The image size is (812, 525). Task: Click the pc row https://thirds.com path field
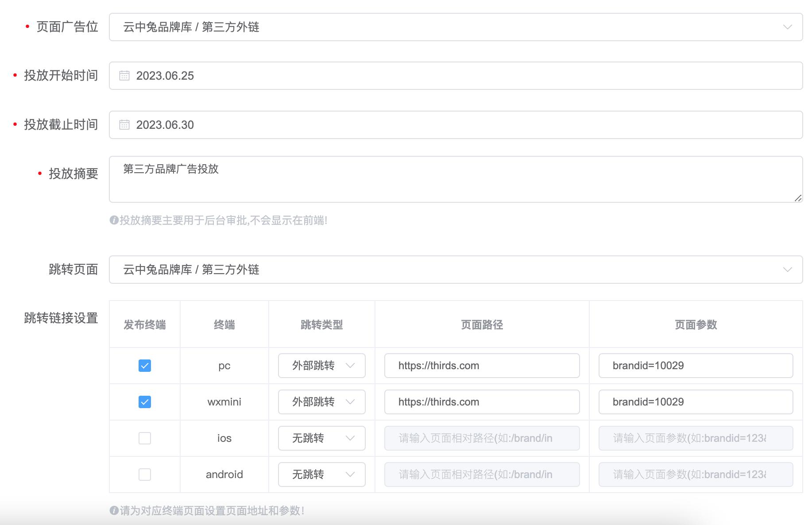(481, 366)
